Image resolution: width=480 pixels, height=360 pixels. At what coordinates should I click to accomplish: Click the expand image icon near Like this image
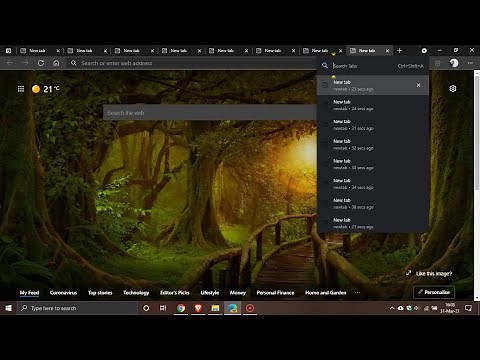(x=408, y=273)
